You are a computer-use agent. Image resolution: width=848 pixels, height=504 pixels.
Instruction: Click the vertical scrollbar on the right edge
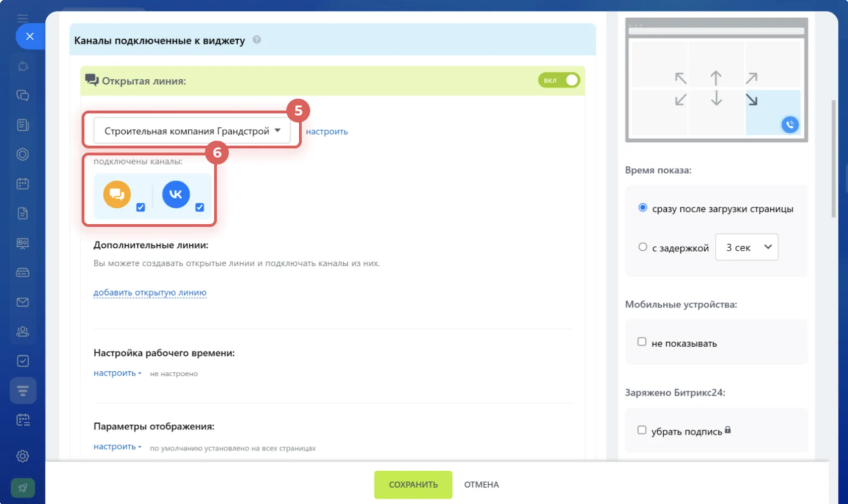(833, 159)
